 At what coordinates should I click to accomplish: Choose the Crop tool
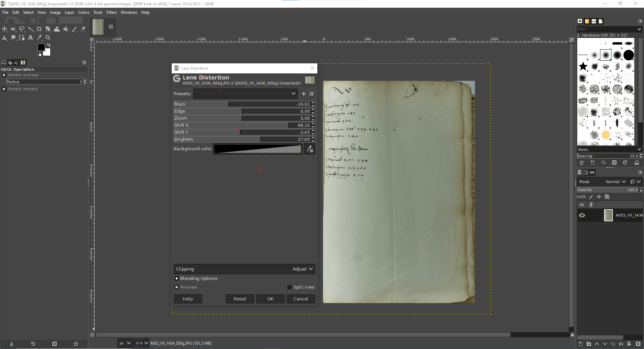[x=39, y=29]
